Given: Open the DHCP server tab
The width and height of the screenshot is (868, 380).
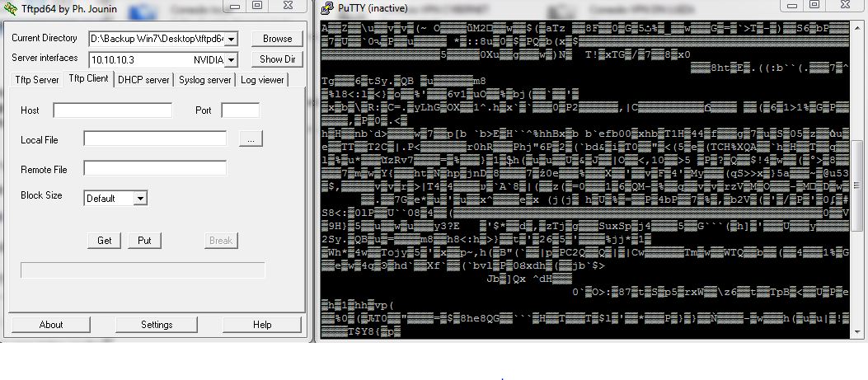Looking at the screenshot, I should coord(143,80).
